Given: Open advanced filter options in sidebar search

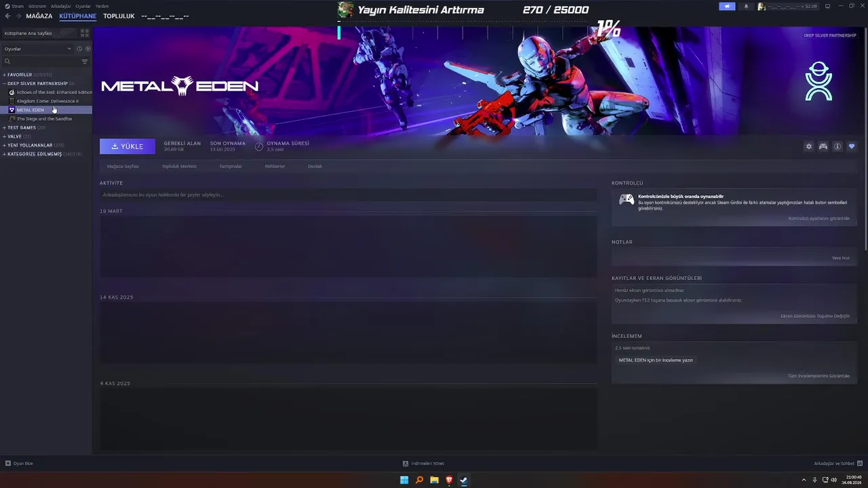Looking at the screenshot, I should point(85,62).
